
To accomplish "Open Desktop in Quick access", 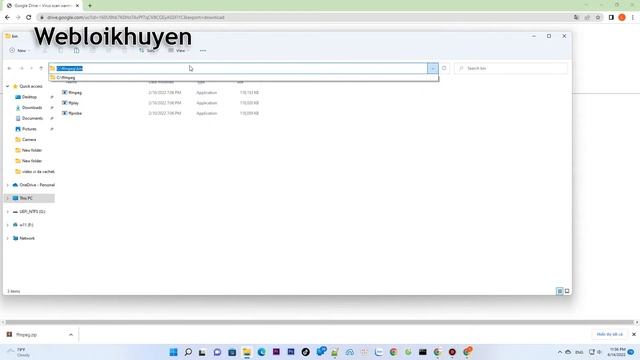I will tap(29, 97).
